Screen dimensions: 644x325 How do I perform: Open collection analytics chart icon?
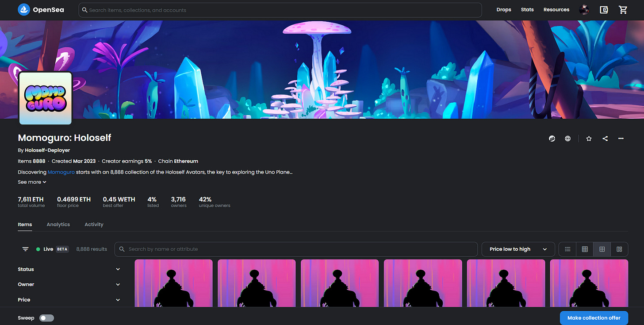552,139
